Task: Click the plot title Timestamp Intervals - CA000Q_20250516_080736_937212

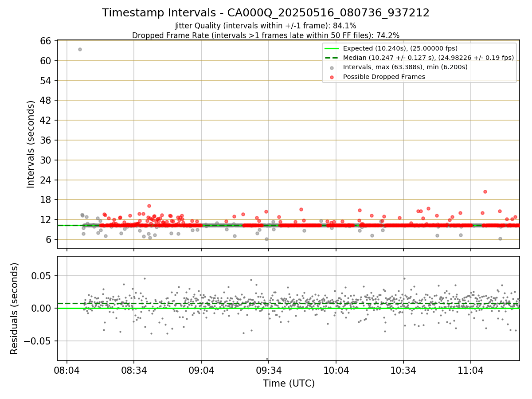Action: point(266,13)
